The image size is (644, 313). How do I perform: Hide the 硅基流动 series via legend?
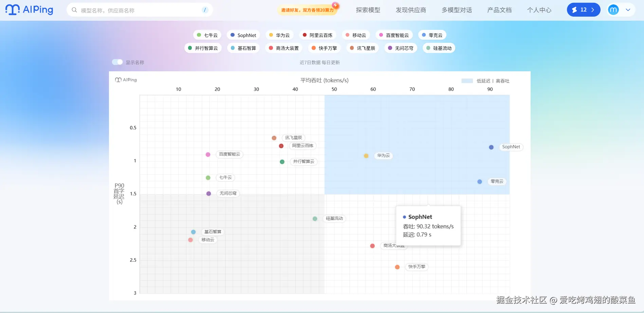click(x=439, y=48)
